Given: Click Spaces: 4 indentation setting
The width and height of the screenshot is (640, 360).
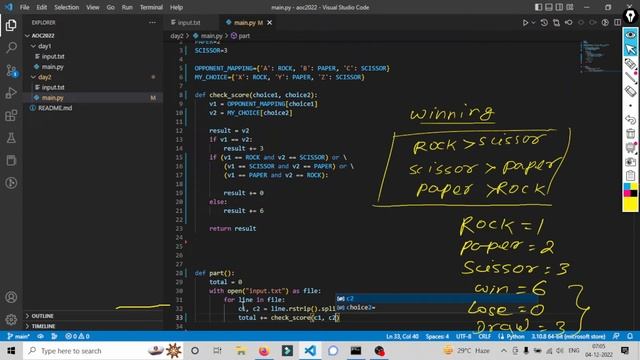Looking at the screenshot, I should tap(437, 336).
